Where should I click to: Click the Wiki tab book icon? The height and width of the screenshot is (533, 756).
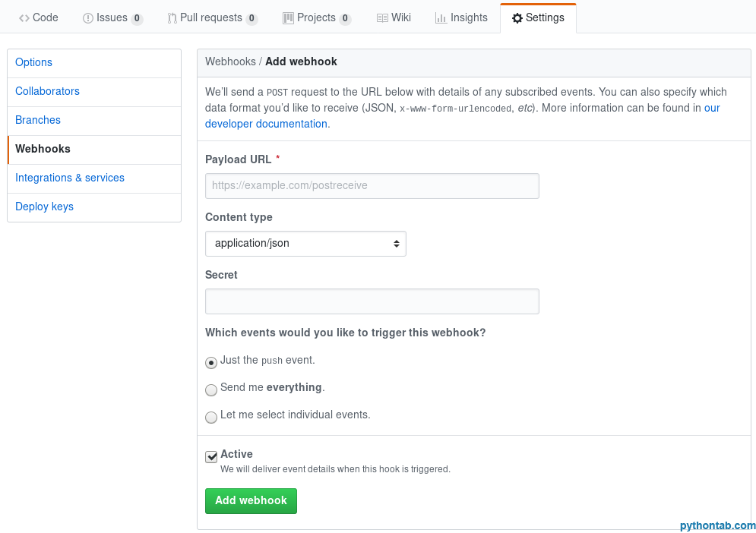(x=382, y=18)
